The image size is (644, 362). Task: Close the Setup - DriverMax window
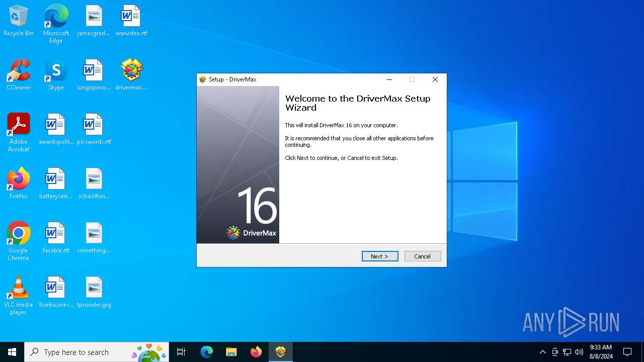pyautogui.click(x=435, y=79)
